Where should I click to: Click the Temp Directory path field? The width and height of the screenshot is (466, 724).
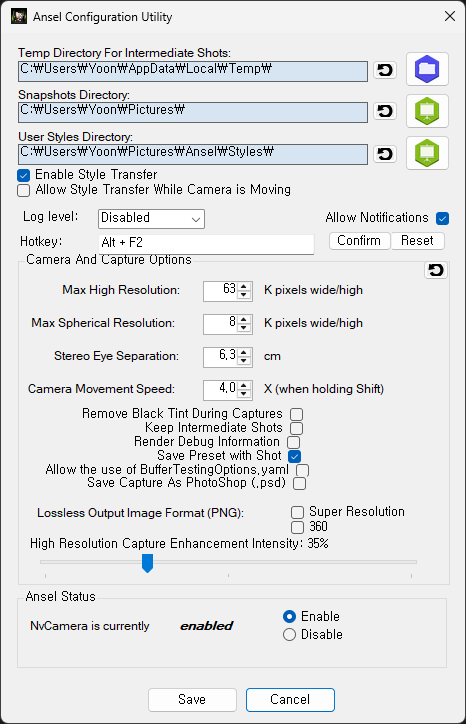pos(193,72)
